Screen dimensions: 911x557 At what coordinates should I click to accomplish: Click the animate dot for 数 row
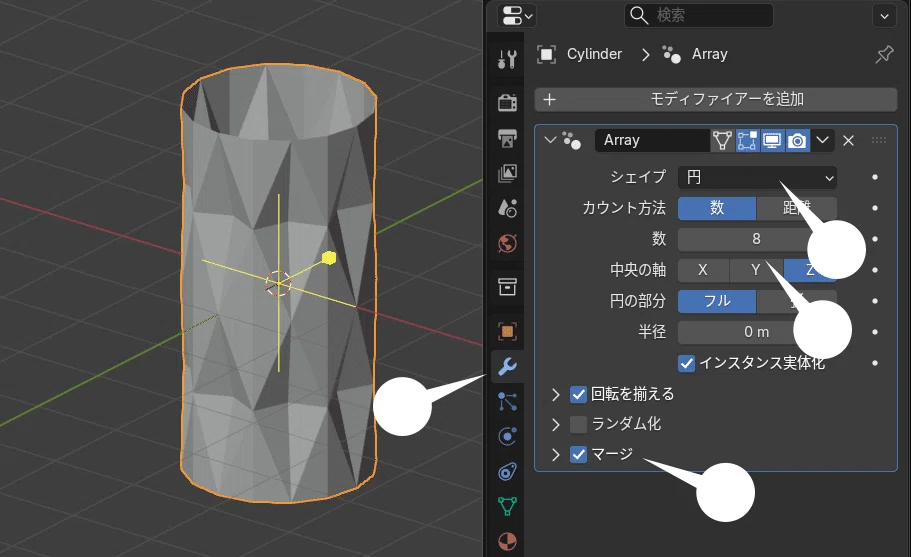875,239
